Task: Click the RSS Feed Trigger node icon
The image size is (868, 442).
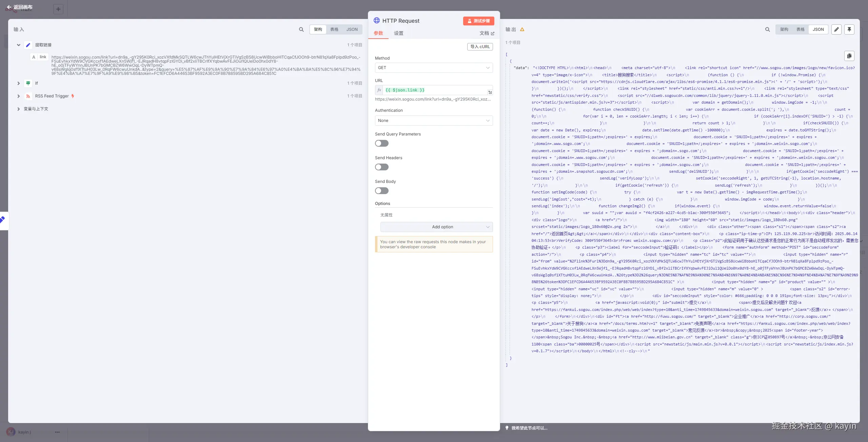Action: (28, 96)
